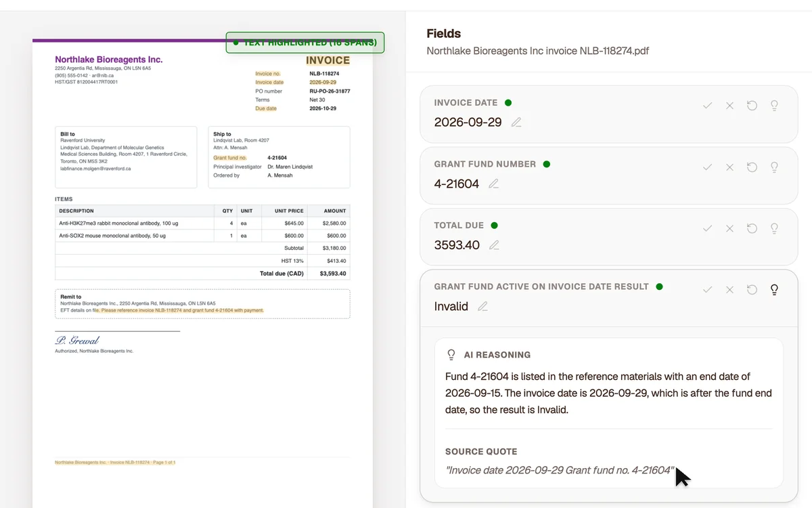Click the HST 13% amount $413.40
The height and width of the screenshot is (508, 812).
tap(336, 261)
